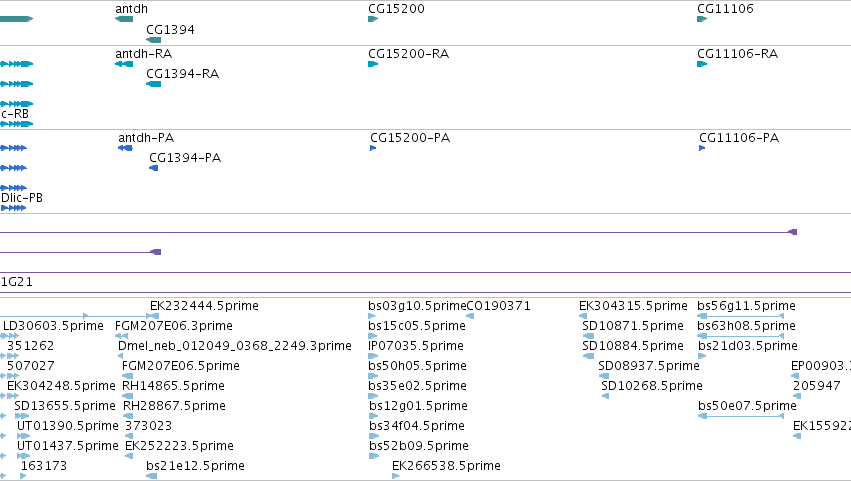Click the long purple BAC line ending right
Viewport: 851px width, 481px height.
pyautogui.click(x=398, y=232)
